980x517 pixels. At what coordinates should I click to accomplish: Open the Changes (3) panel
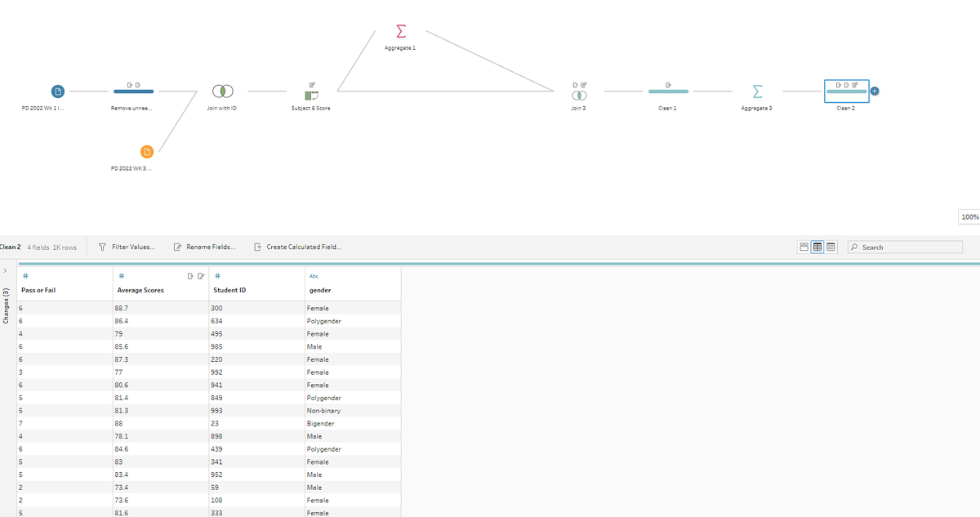6,310
